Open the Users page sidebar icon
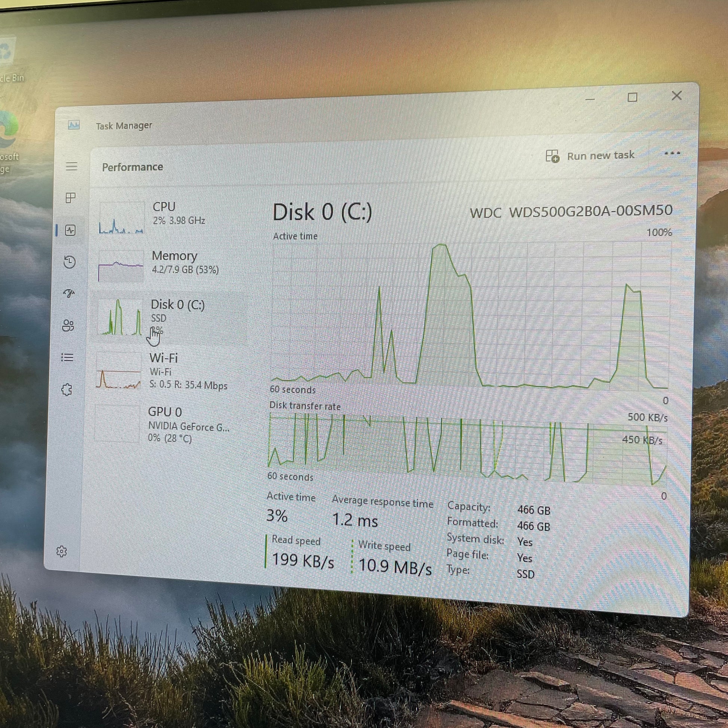 tap(68, 325)
